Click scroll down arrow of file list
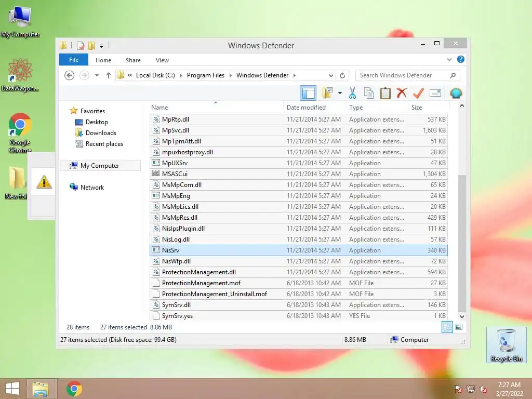 point(462,316)
